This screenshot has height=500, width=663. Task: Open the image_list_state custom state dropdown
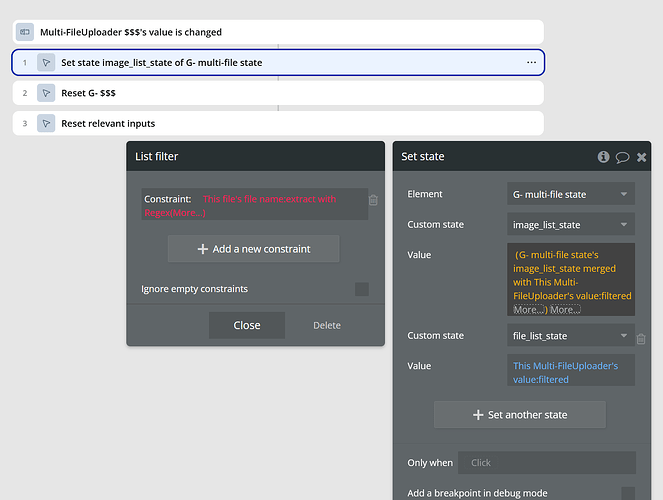[571, 224]
